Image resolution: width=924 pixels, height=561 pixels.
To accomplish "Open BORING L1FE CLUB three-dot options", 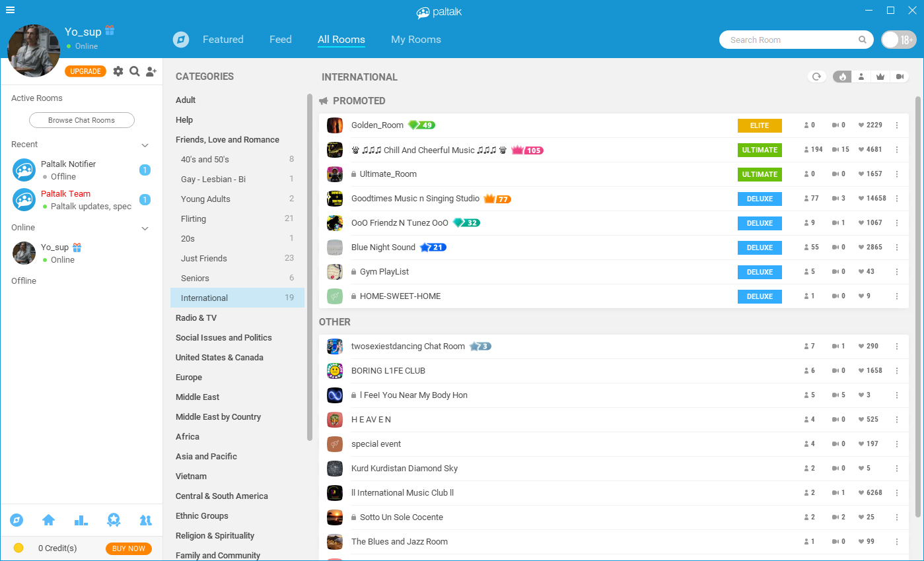I will (897, 371).
